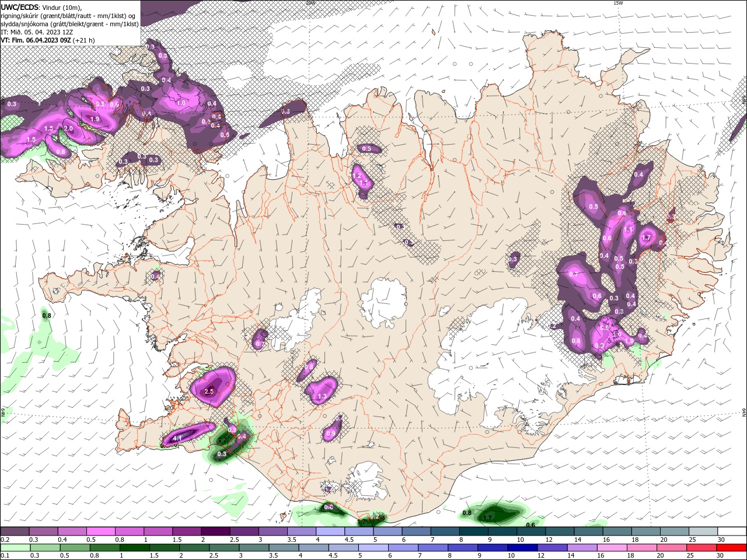Click the round white Hofsjökull glacier in central Iceland
The height and width of the screenshot is (560, 747).
pyautogui.click(x=383, y=302)
